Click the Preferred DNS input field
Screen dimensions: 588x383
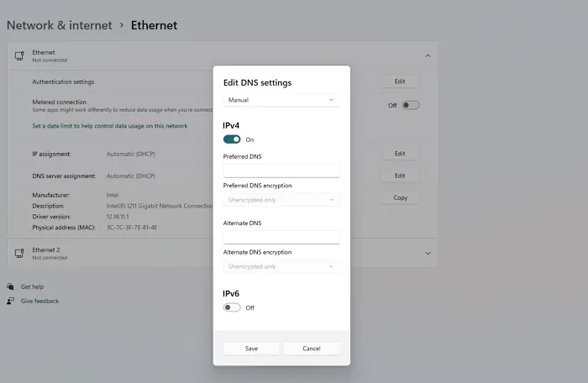coord(281,171)
